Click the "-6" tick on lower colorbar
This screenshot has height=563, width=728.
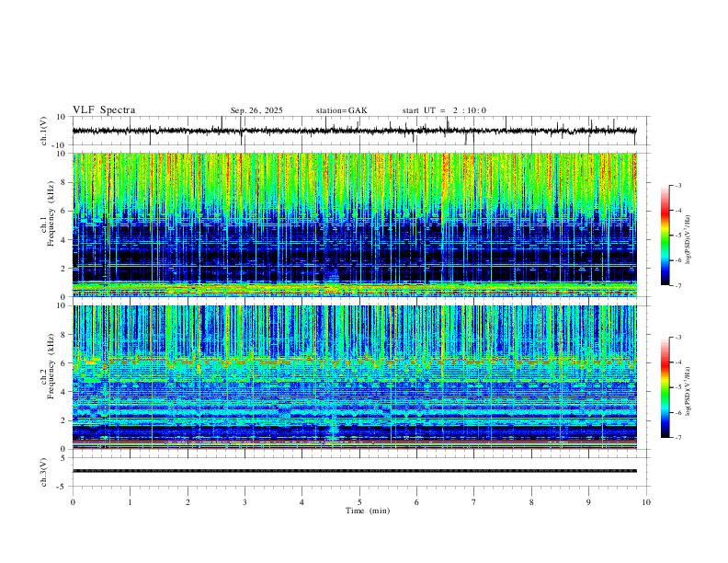[x=677, y=412]
